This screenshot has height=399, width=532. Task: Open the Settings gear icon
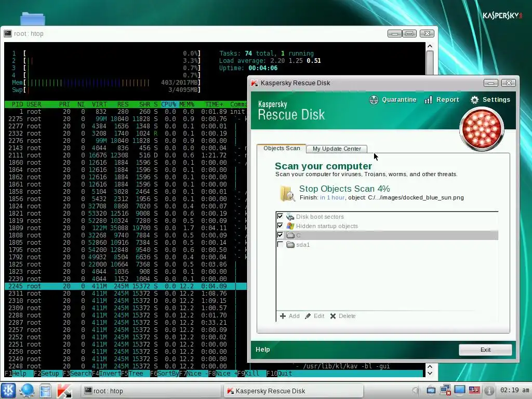pos(474,100)
